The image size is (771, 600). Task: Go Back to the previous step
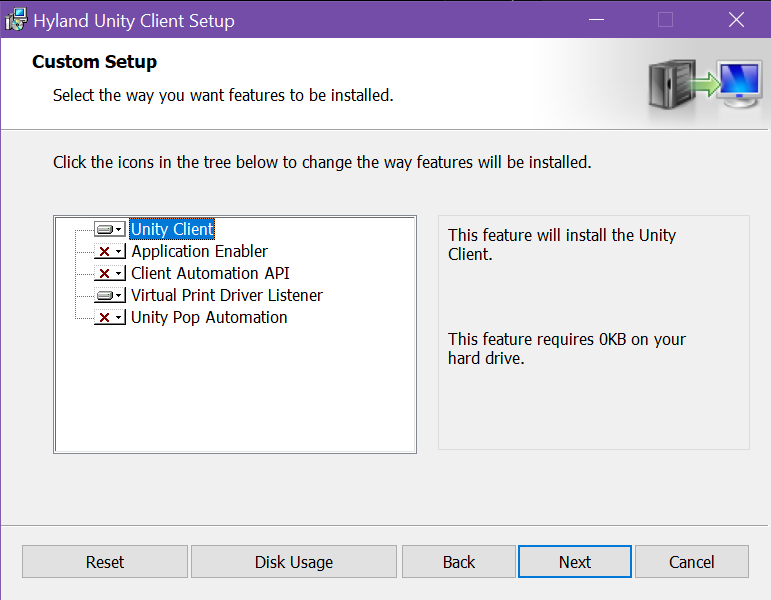point(459,562)
